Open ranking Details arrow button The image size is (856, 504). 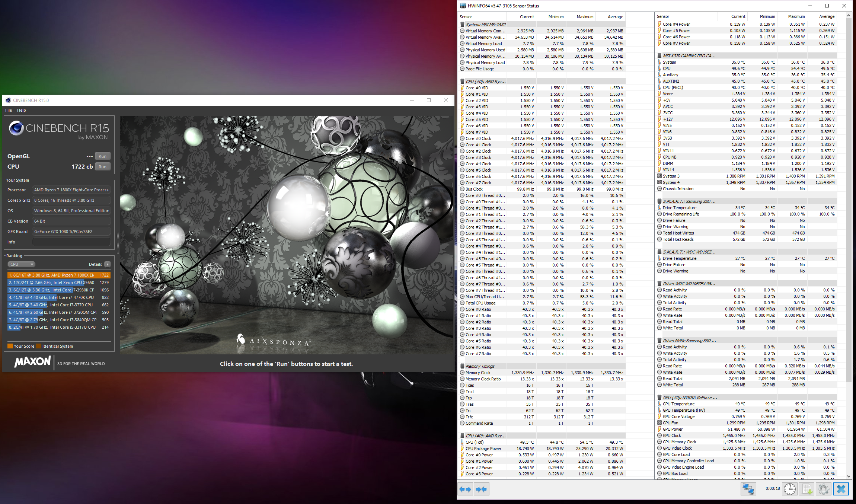[x=107, y=264]
